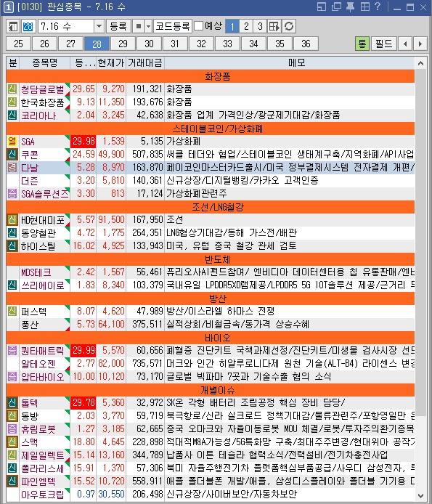This screenshot has width=432, height=504.
Task: Click the 메모 column header
Action: 290,62
